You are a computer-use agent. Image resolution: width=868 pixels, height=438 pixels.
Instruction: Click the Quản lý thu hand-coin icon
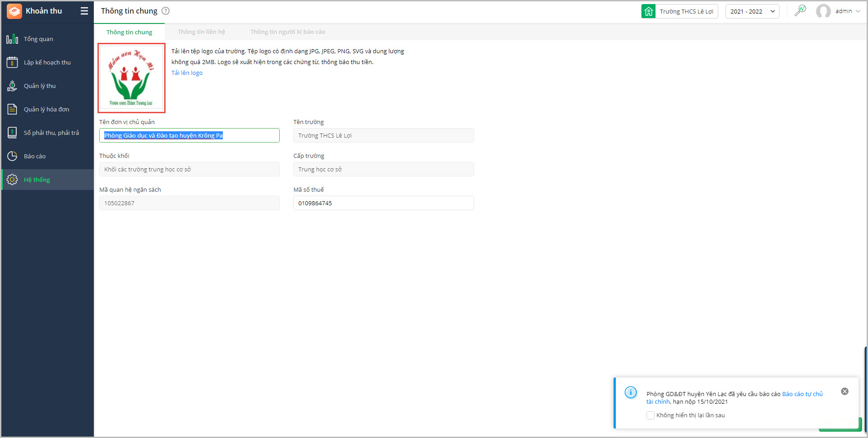pos(12,86)
